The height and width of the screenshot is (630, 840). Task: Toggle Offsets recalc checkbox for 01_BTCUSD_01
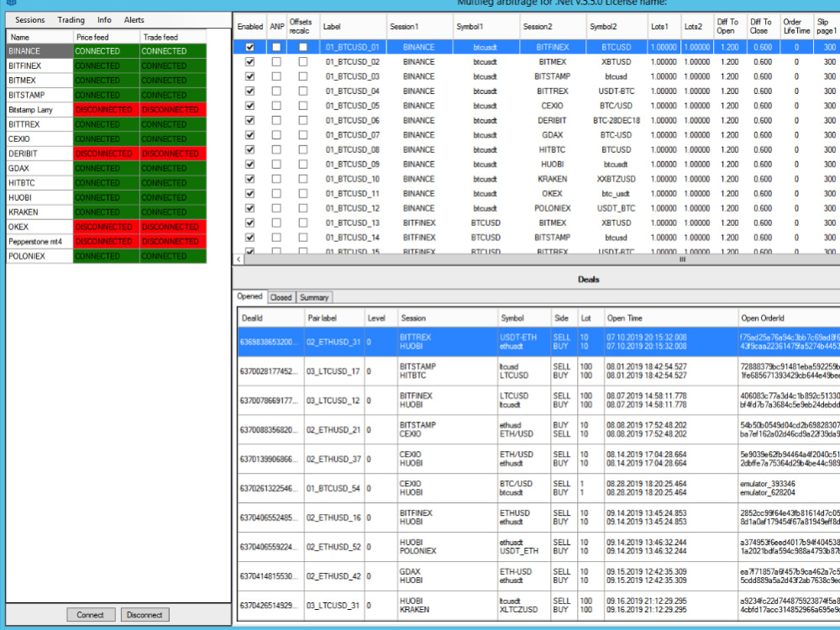click(x=302, y=47)
